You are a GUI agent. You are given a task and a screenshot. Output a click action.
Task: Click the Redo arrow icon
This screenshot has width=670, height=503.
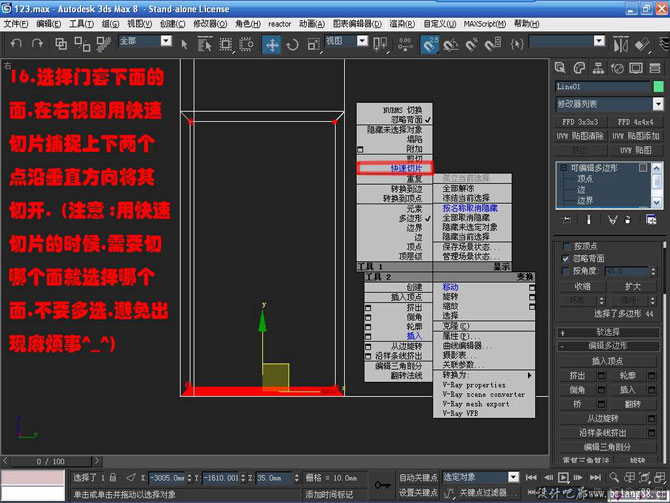point(37,43)
